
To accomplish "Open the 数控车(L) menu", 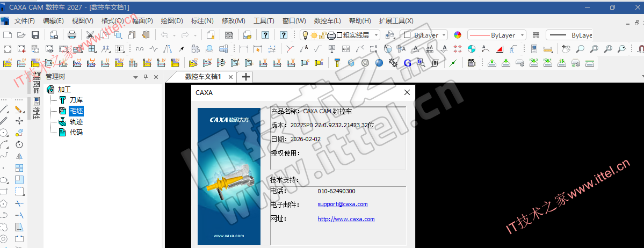I will point(327,21).
